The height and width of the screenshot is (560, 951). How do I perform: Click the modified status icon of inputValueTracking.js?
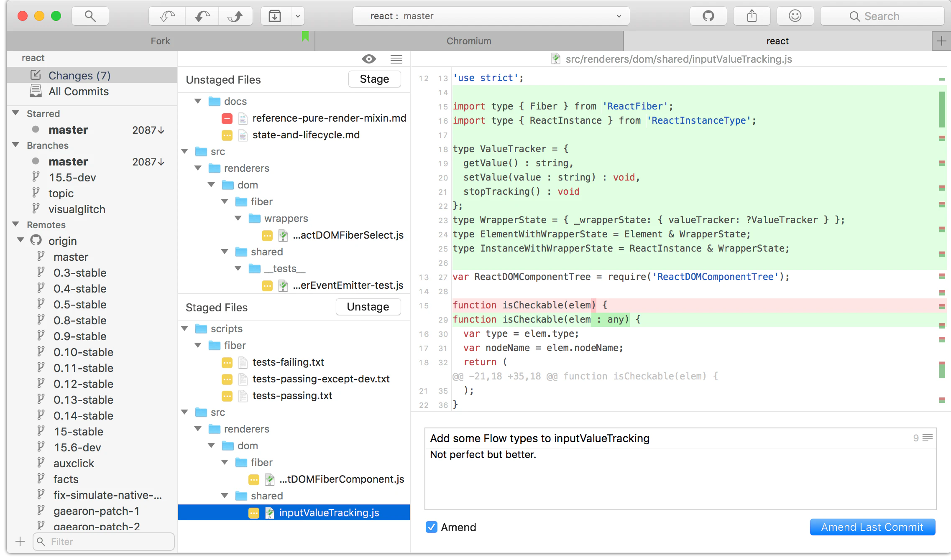pyautogui.click(x=254, y=513)
